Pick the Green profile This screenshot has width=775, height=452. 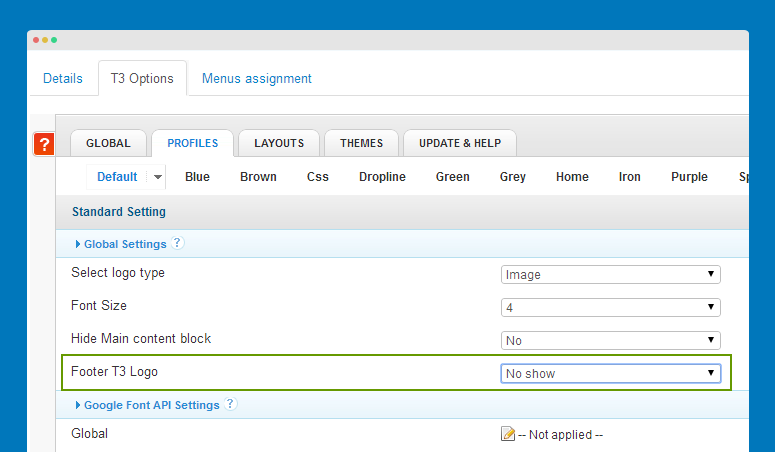point(452,177)
